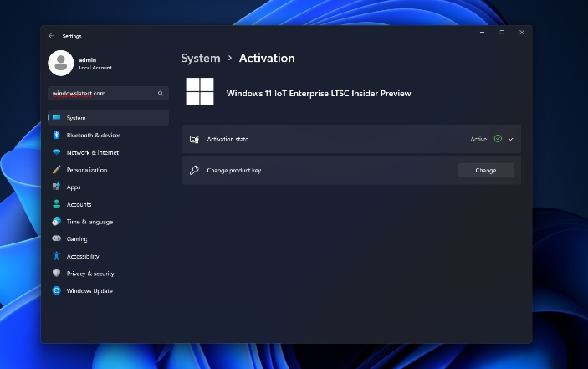Click the Personalization paintbrush icon
This screenshot has width=588, height=369.
56,170
